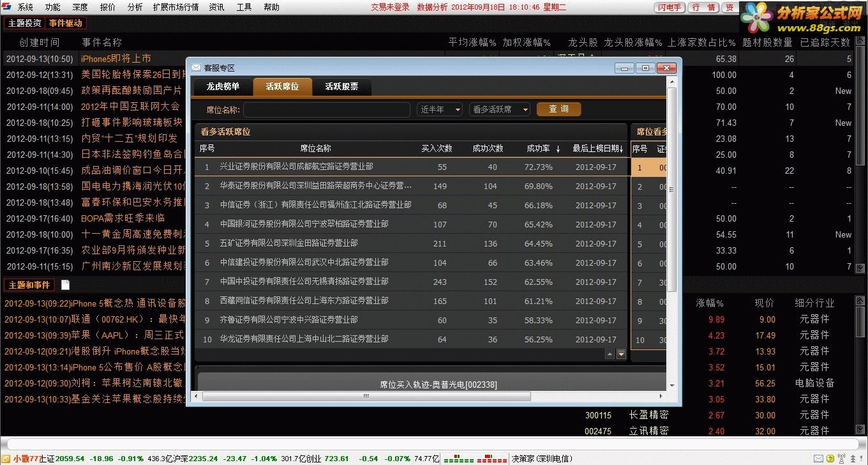The height and width of the screenshot is (465, 868).
Task: Click the app logo icon at top-left
Action: 8,8
